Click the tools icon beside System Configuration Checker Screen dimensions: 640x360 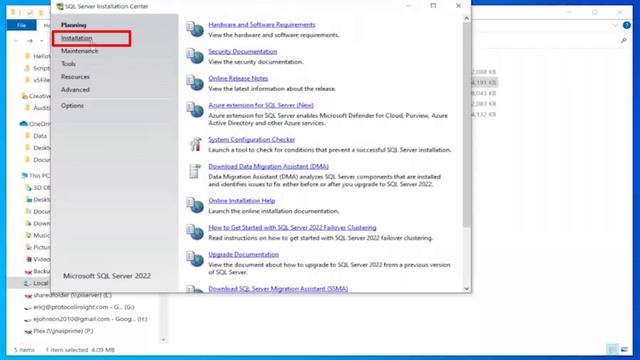click(x=195, y=144)
